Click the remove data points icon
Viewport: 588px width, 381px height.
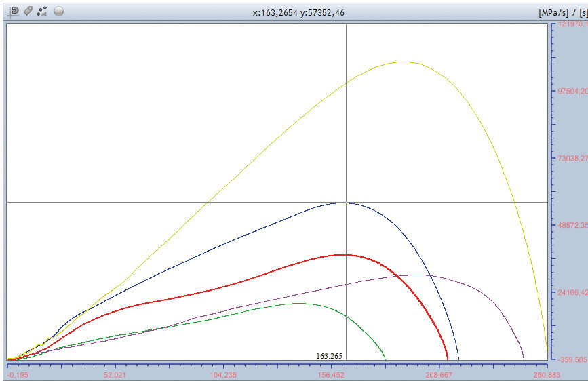[42, 12]
